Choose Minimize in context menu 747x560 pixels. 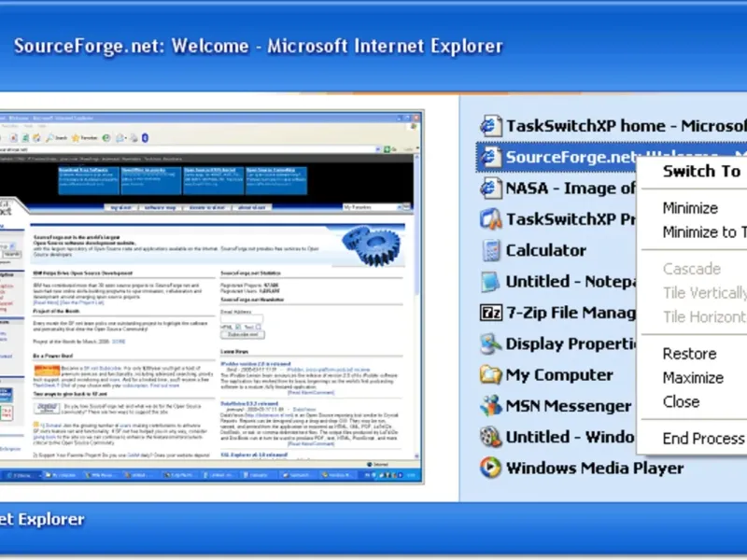[x=694, y=208]
